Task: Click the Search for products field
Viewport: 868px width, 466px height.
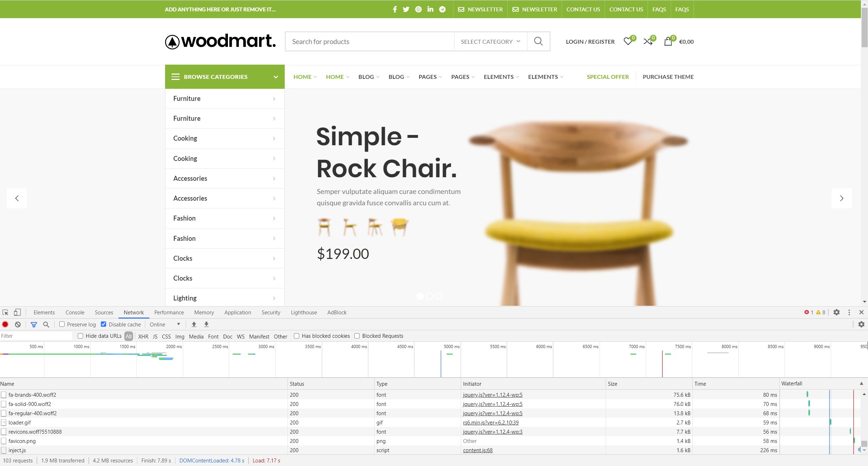Action: (x=369, y=42)
